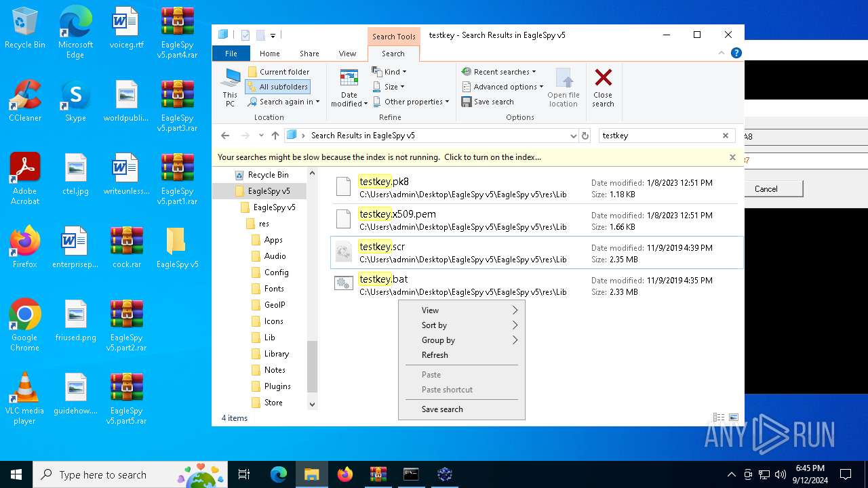Open the recent locations dropdown arrow
Screen dimensions: 868x488
[261, 136]
